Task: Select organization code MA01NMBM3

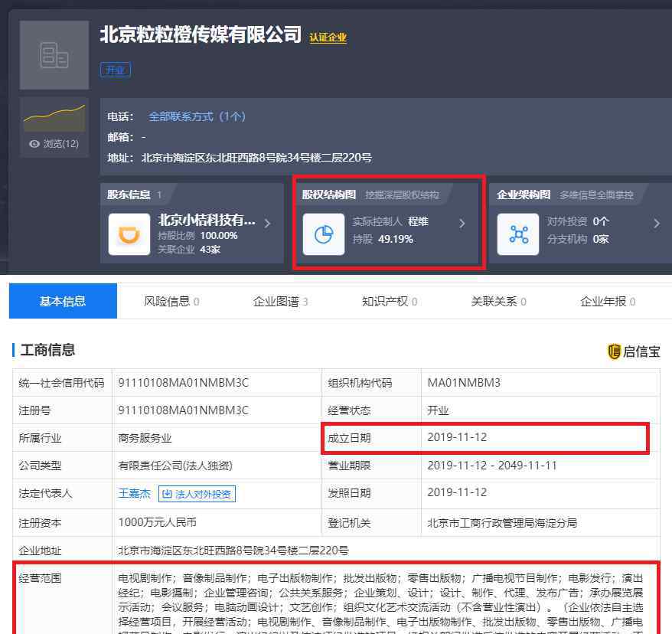Action: click(x=464, y=382)
